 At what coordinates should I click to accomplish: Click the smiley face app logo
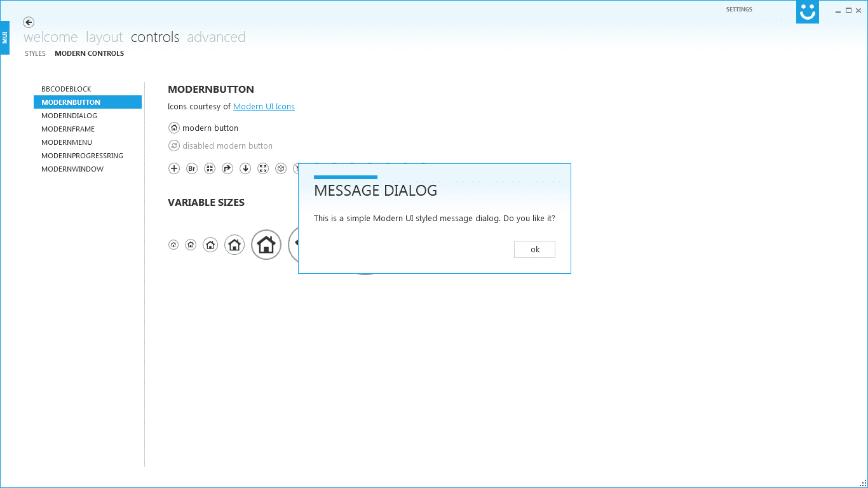coord(807,11)
